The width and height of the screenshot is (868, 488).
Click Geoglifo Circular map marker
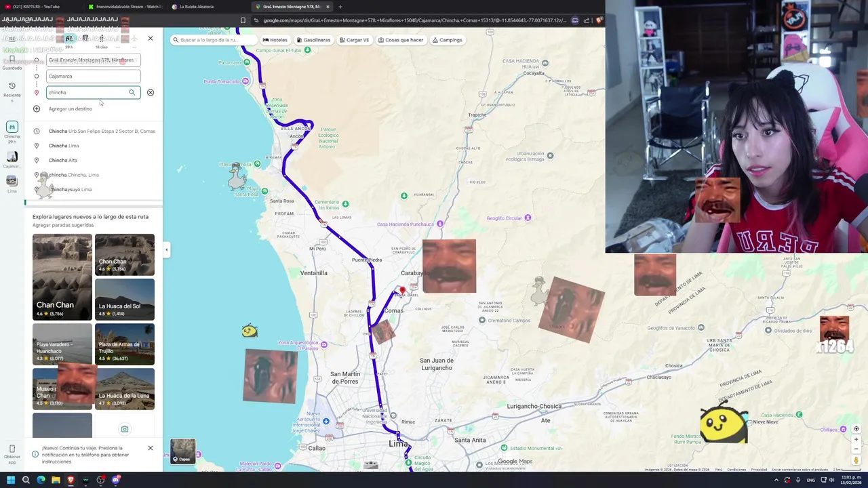[528, 218]
